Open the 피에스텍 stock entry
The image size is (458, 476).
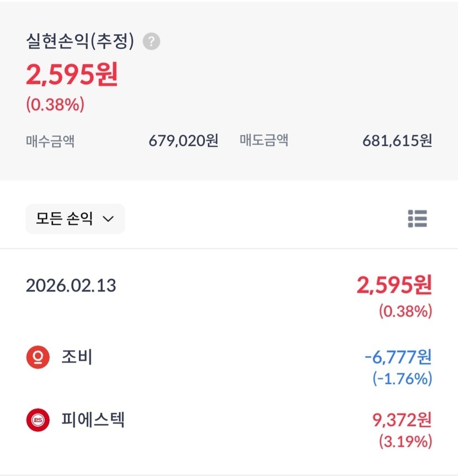coord(93,420)
